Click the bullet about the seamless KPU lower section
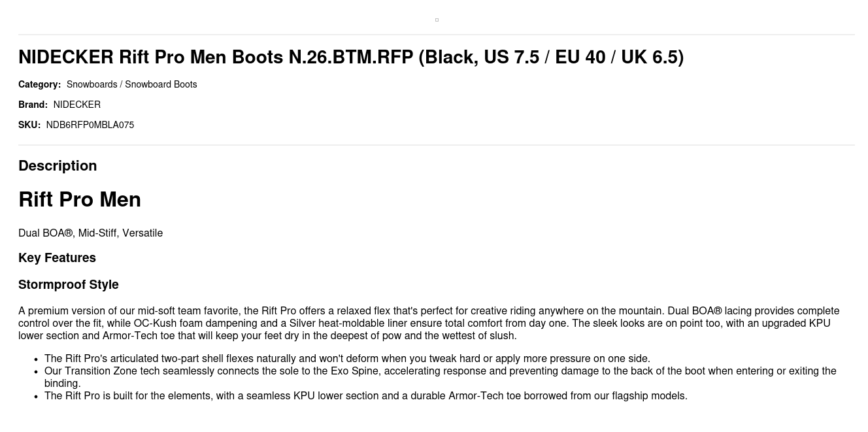The width and height of the screenshot is (868, 432). click(365, 396)
